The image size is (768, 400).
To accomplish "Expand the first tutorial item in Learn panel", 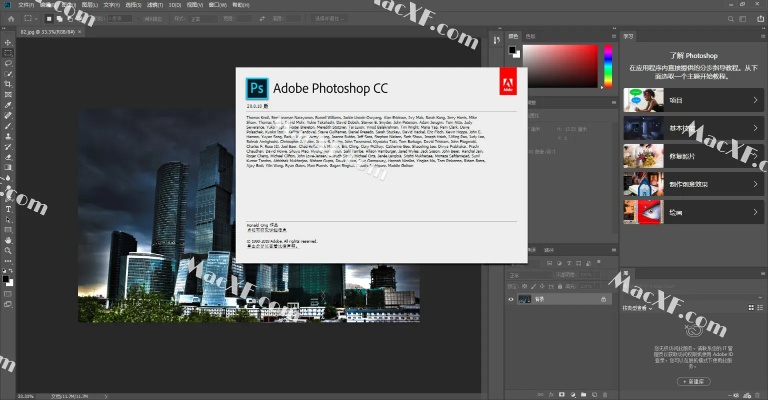I will tap(756, 100).
